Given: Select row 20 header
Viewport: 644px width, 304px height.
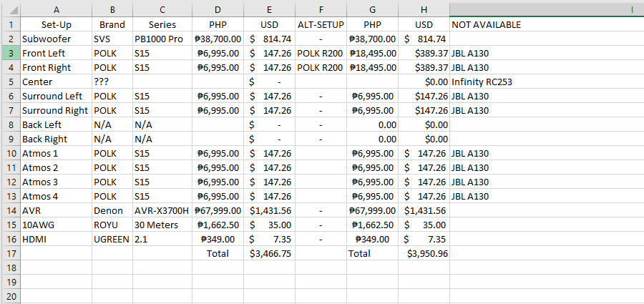Looking at the screenshot, I should 10,296.
